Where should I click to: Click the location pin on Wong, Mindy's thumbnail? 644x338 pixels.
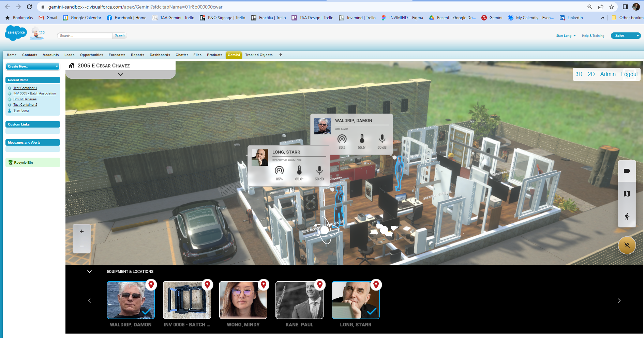coord(263,285)
